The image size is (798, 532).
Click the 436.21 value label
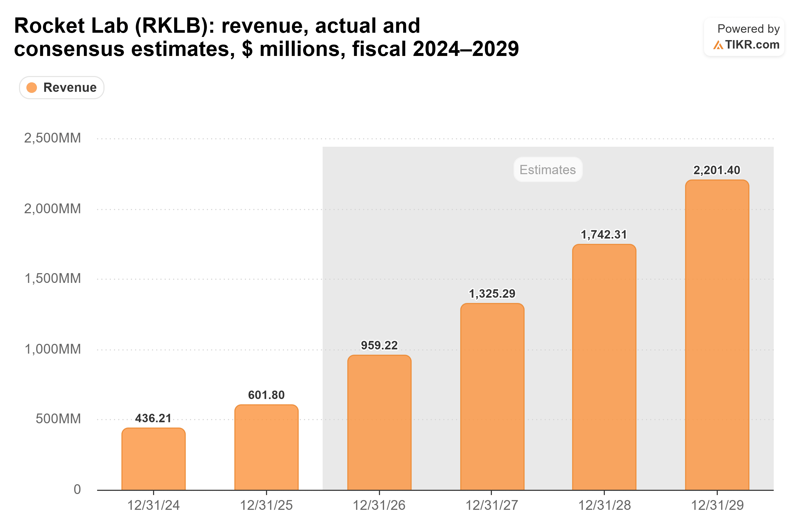153,418
